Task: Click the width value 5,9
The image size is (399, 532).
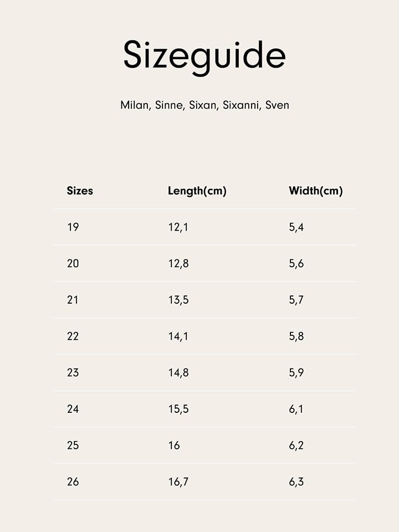Action: [296, 372]
